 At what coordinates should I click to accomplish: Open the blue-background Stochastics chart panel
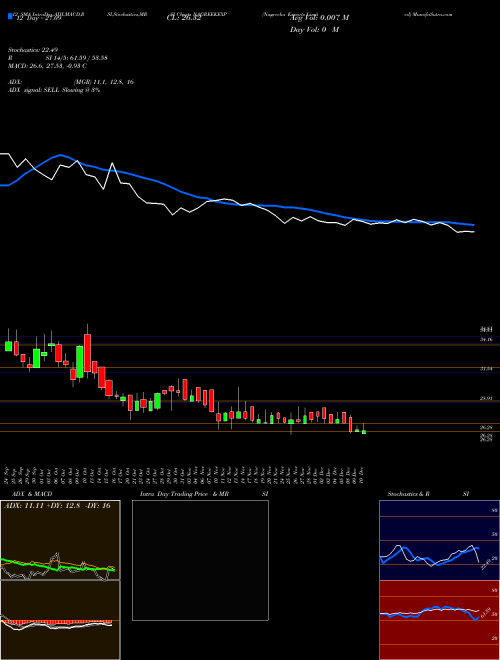tap(439, 540)
